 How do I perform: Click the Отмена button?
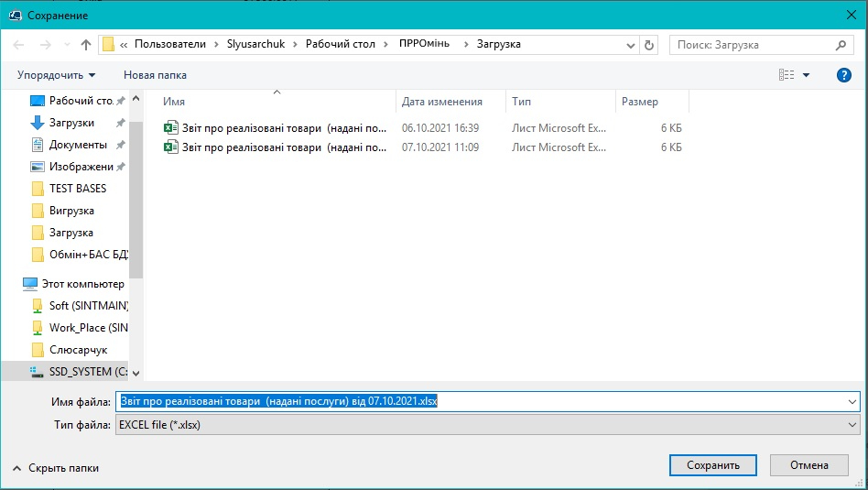click(808, 465)
